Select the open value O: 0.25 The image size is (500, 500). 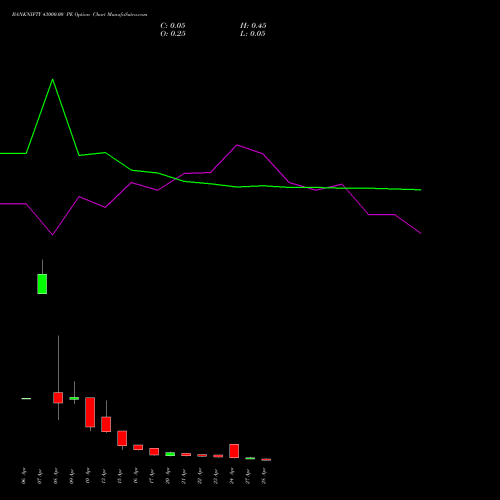click(x=173, y=34)
